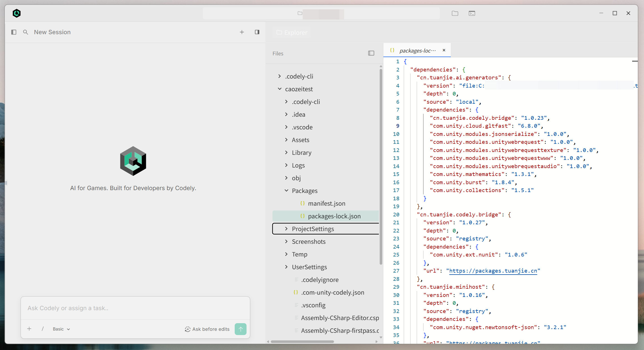
Task: Open the .codelyignore file
Action: [326, 280]
